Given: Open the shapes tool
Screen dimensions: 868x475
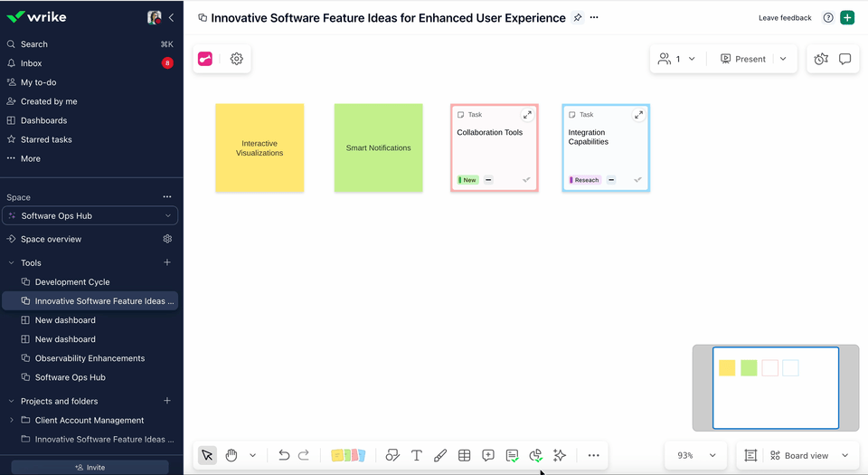Looking at the screenshot, I should point(392,456).
